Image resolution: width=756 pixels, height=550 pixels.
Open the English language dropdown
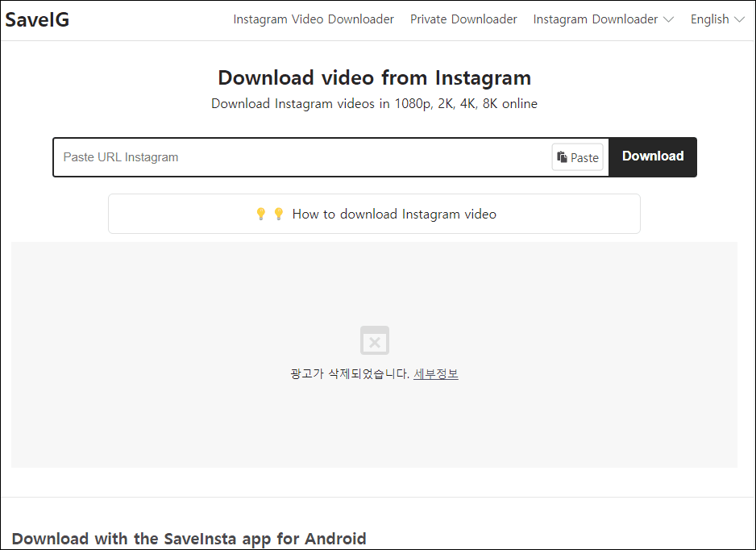click(717, 19)
